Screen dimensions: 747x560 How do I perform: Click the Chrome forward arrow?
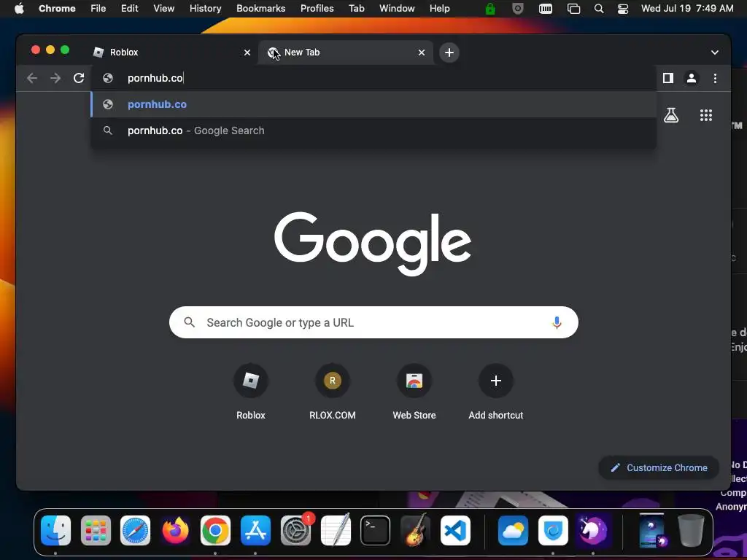click(55, 78)
